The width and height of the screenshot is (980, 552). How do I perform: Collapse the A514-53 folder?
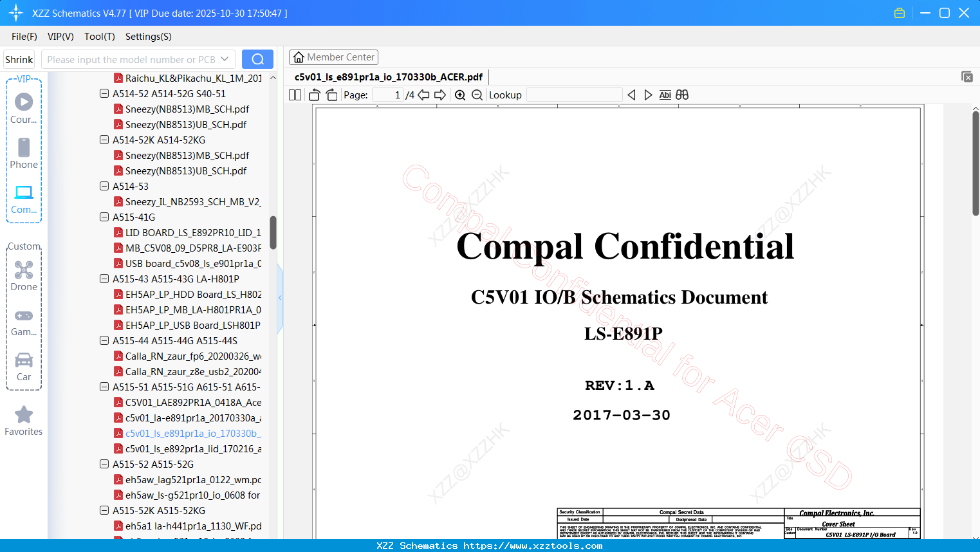coord(104,186)
